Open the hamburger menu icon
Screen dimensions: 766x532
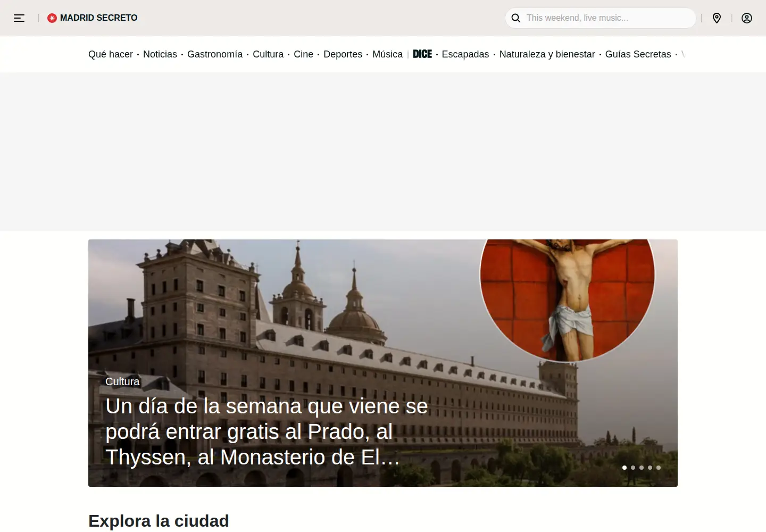[19, 18]
